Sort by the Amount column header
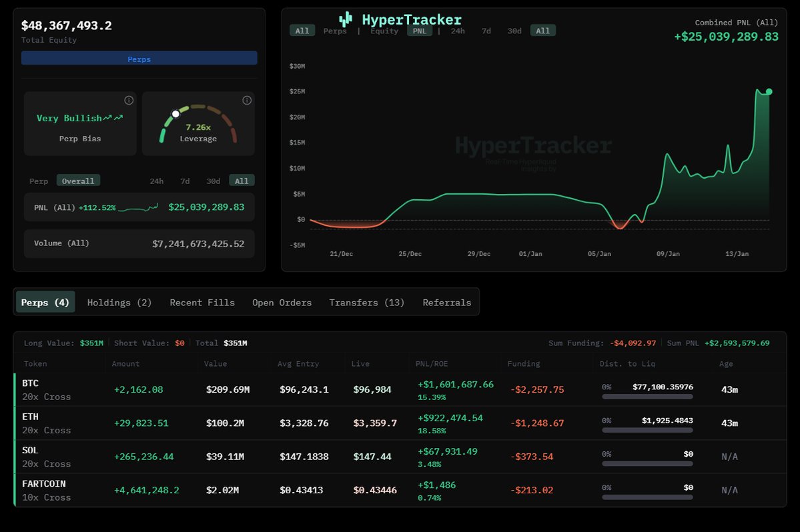800x532 pixels. click(x=125, y=363)
